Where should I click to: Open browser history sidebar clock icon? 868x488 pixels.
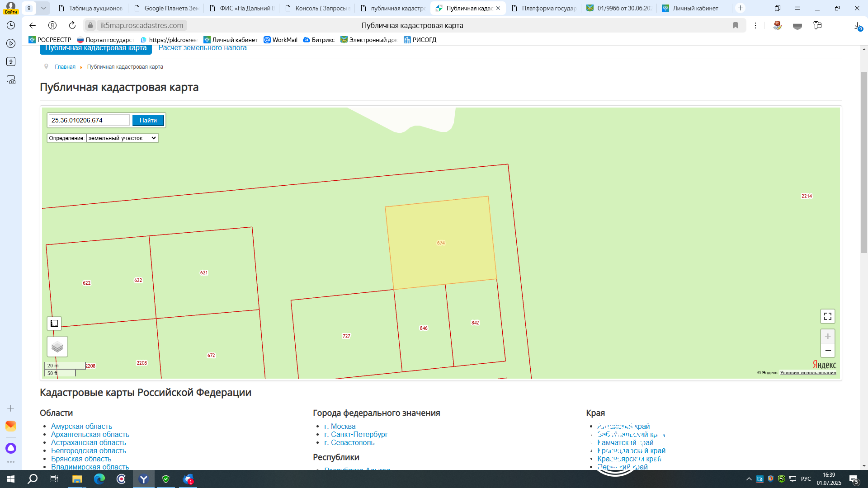point(11,25)
